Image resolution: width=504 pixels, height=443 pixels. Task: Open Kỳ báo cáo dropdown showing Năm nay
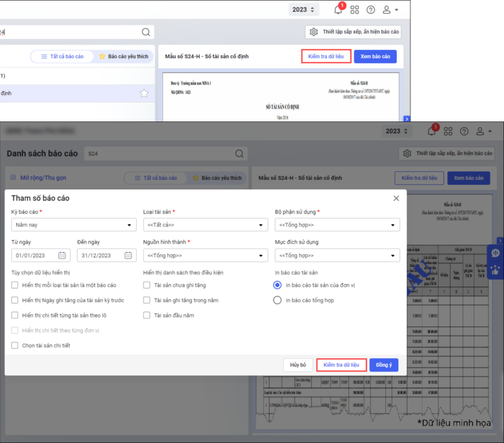pyautogui.click(x=74, y=225)
